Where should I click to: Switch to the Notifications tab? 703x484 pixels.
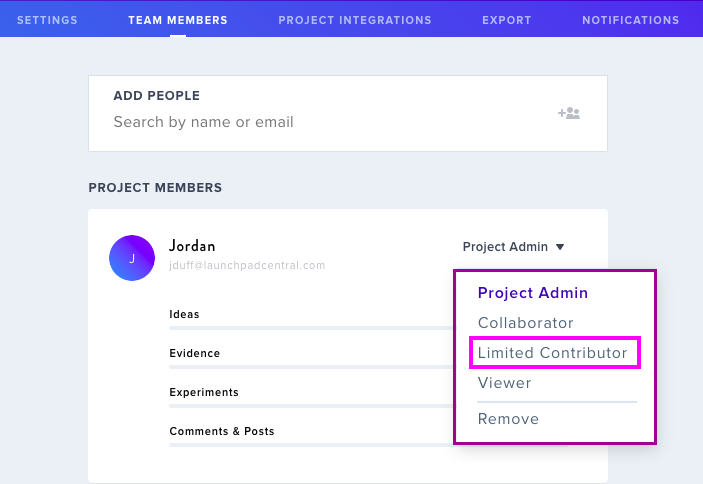pos(630,20)
